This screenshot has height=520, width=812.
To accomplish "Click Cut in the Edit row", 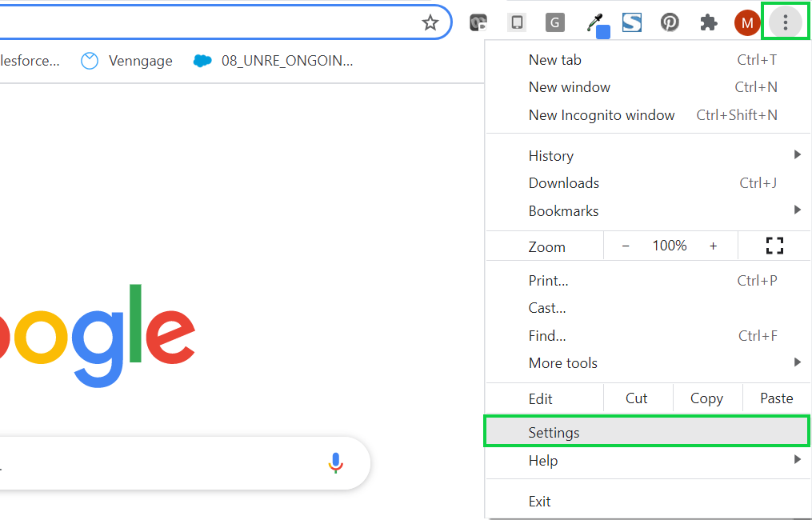I will coord(637,398).
